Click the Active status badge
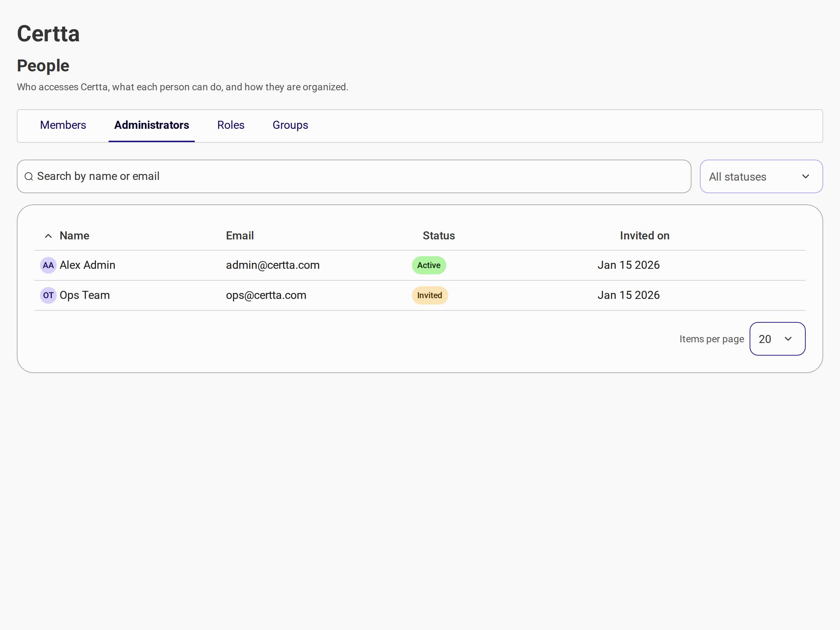 [429, 265]
